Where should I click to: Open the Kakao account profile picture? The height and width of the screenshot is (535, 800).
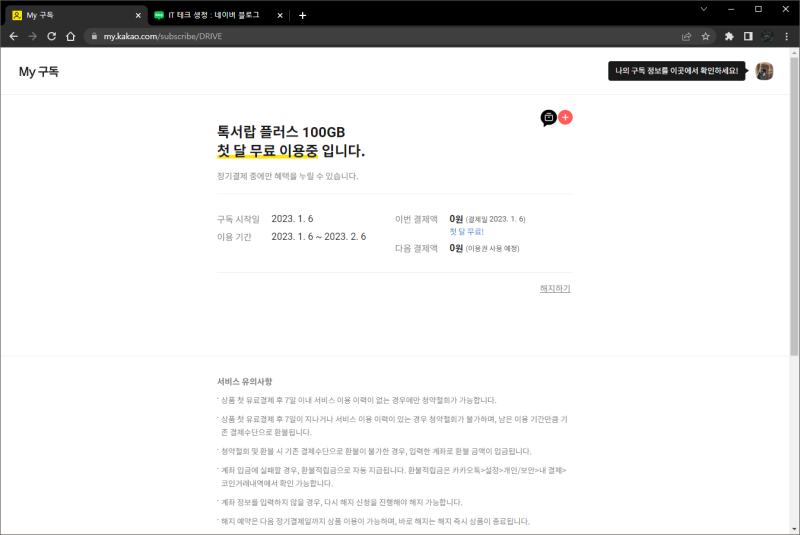click(x=764, y=71)
